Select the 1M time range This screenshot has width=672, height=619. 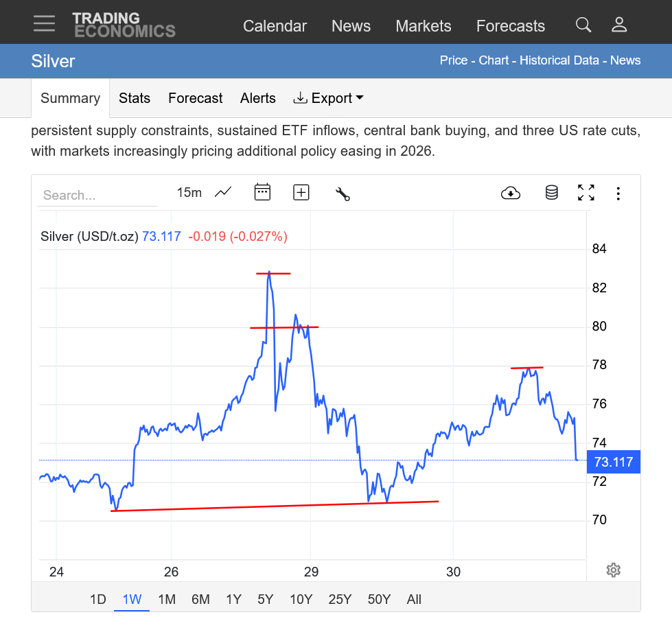click(167, 599)
